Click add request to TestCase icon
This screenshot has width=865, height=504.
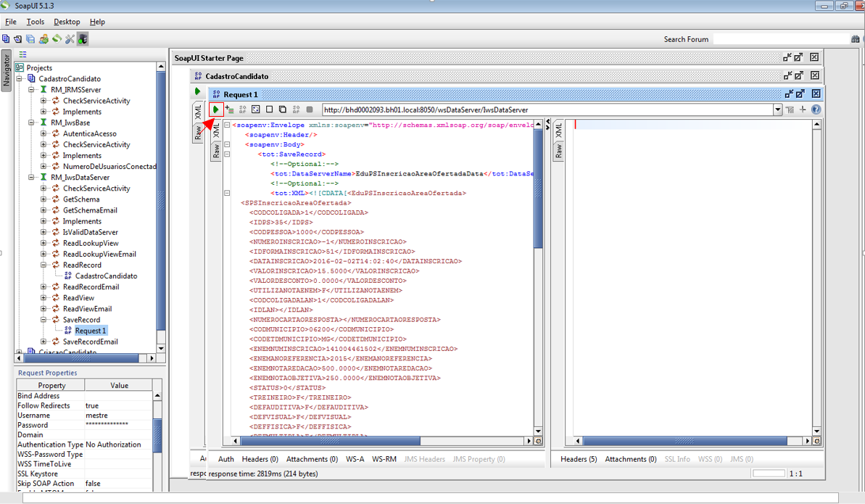[x=230, y=110]
